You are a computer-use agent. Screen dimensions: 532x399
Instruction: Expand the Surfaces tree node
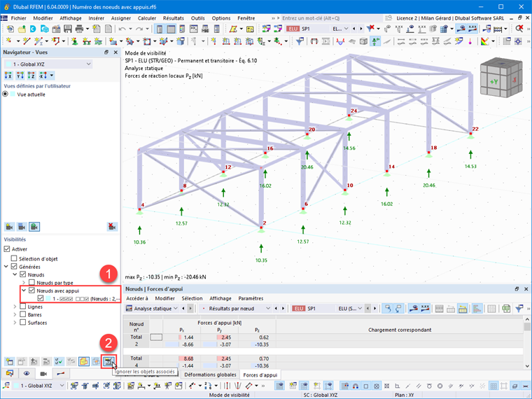pyautogui.click(x=15, y=322)
